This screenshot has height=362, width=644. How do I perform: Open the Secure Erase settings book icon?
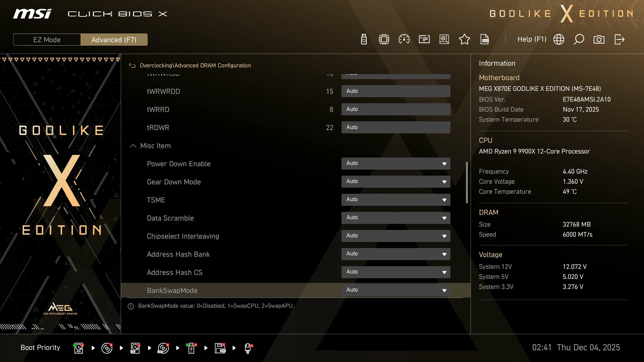point(444,39)
